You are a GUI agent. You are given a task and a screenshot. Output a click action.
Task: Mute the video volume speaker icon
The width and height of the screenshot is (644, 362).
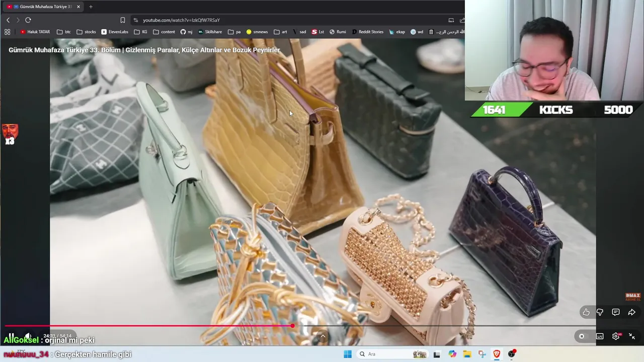pos(28,336)
